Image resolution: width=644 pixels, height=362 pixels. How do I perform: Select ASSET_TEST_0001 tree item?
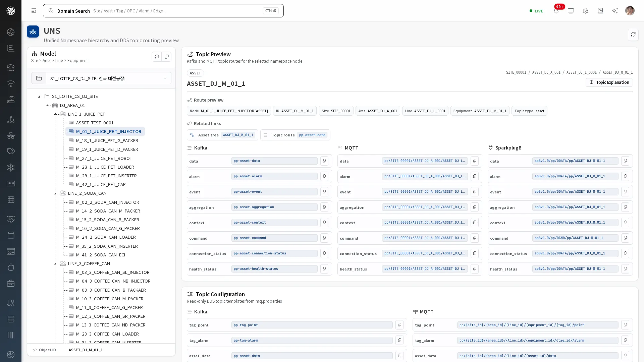(95, 123)
